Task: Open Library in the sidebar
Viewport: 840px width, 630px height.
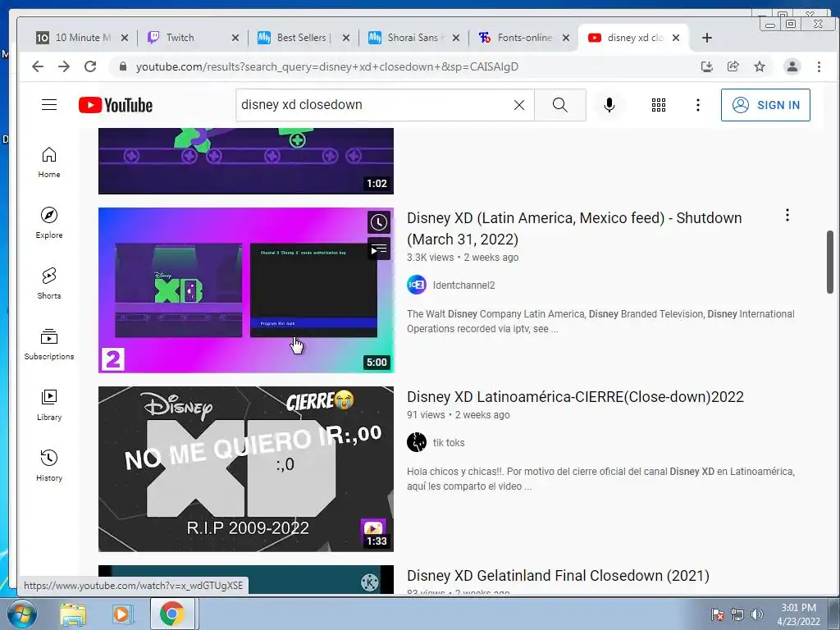Action: pyautogui.click(x=49, y=404)
